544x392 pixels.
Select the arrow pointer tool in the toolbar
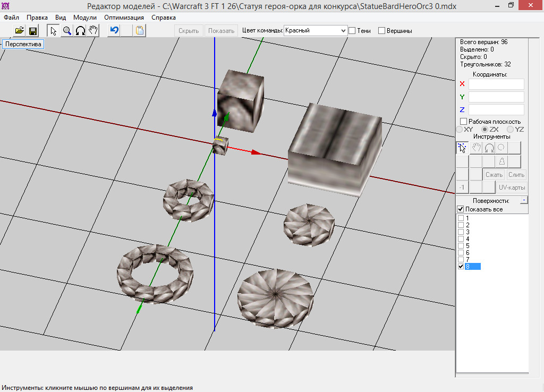[x=53, y=30]
